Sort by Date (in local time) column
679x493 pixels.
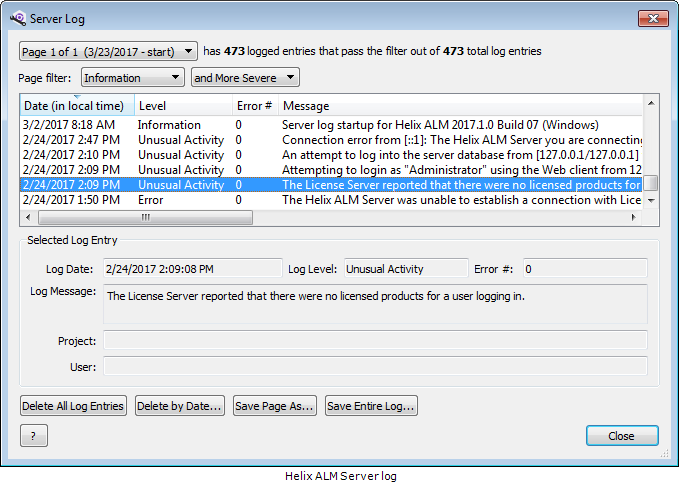pos(75,106)
